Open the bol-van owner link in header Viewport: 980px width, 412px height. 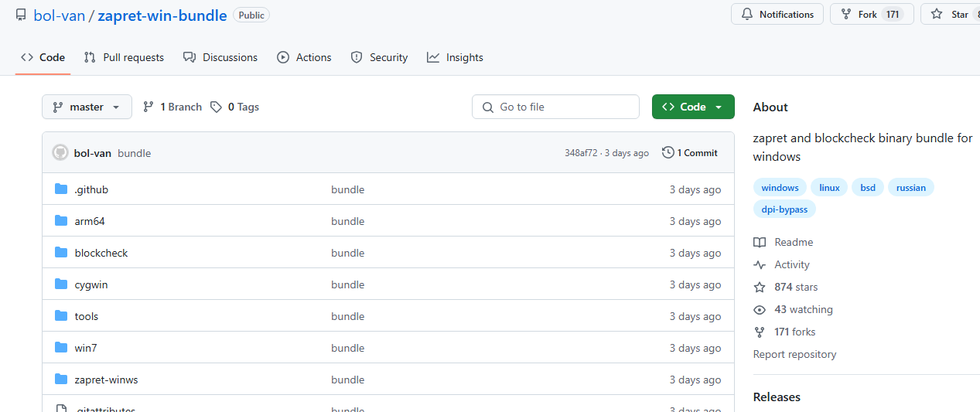click(59, 15)
